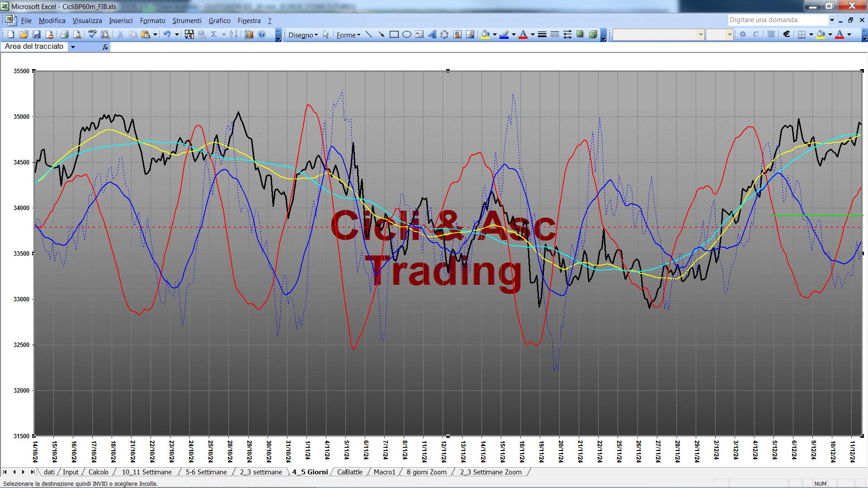Click the New workbook icon

point(11,34)
